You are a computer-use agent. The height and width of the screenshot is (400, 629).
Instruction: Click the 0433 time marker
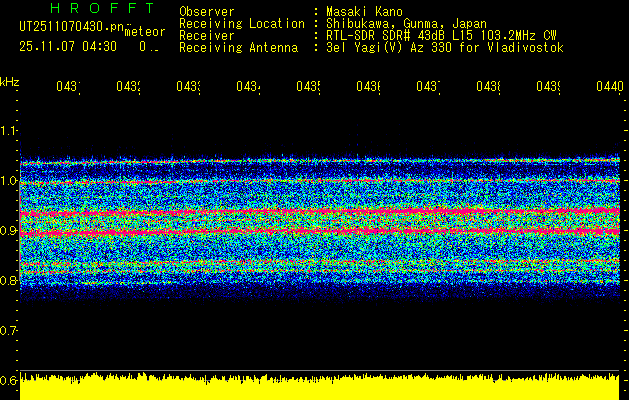[x=188, y=86]
